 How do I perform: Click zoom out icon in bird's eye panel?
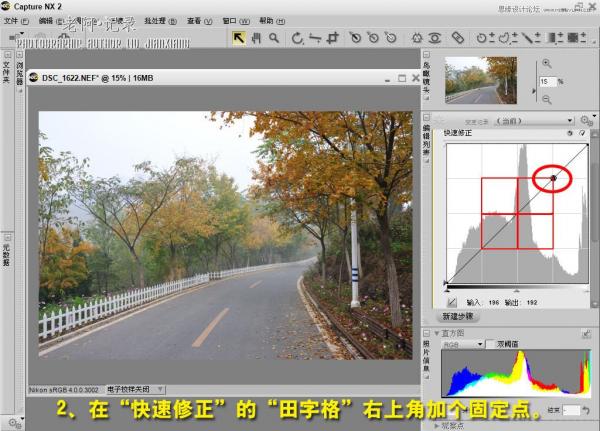pyautogui.click(x=546, y=98)
